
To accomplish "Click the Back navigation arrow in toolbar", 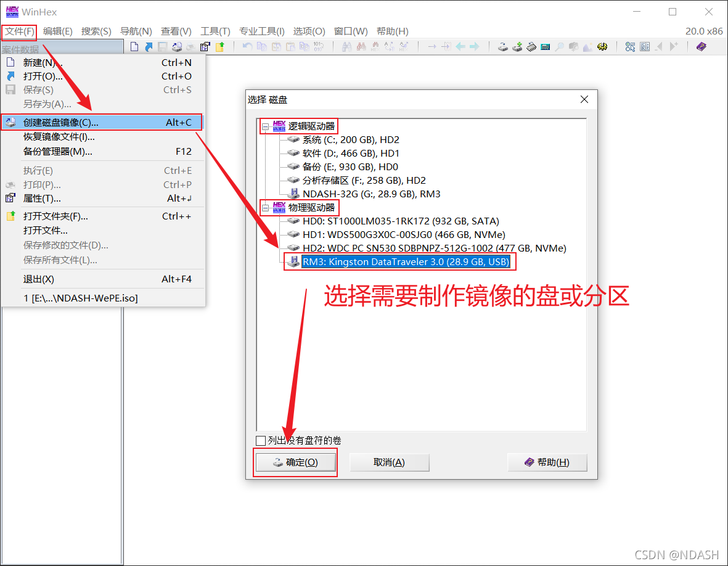I will coord(460,46).
